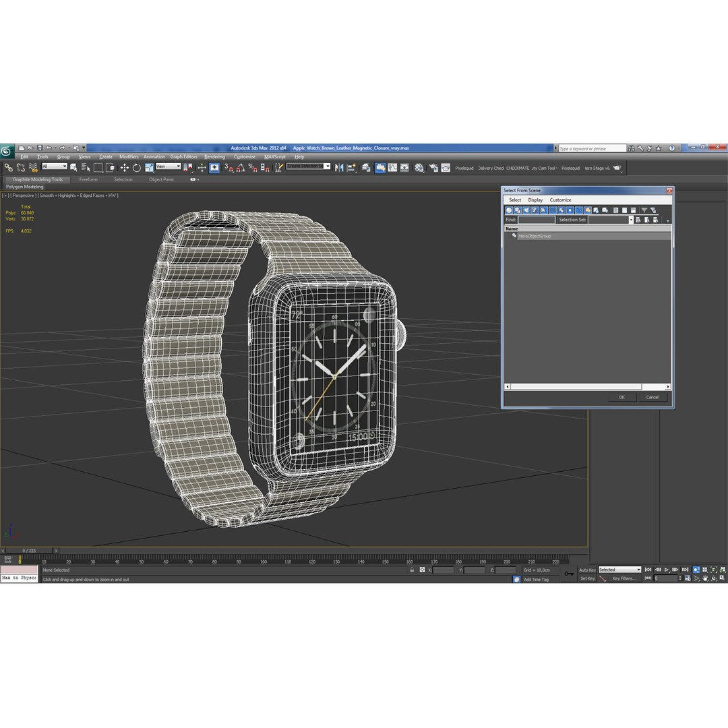The image size is (728, 728).
Task: Open Select by Name list icon
Action: point(86,168)
